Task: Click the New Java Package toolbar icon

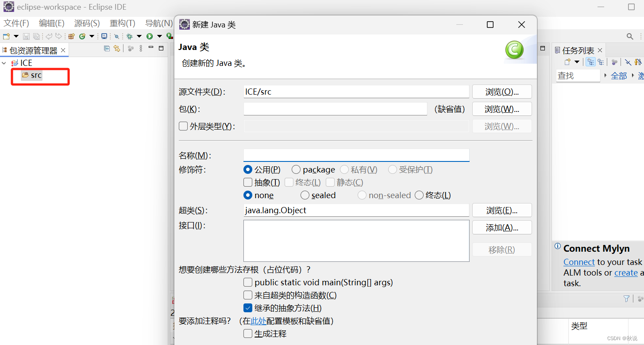Action: (71, 36)
